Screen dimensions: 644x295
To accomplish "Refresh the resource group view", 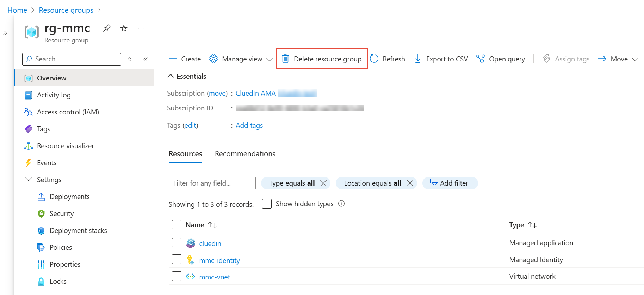I will pos(388,59).
